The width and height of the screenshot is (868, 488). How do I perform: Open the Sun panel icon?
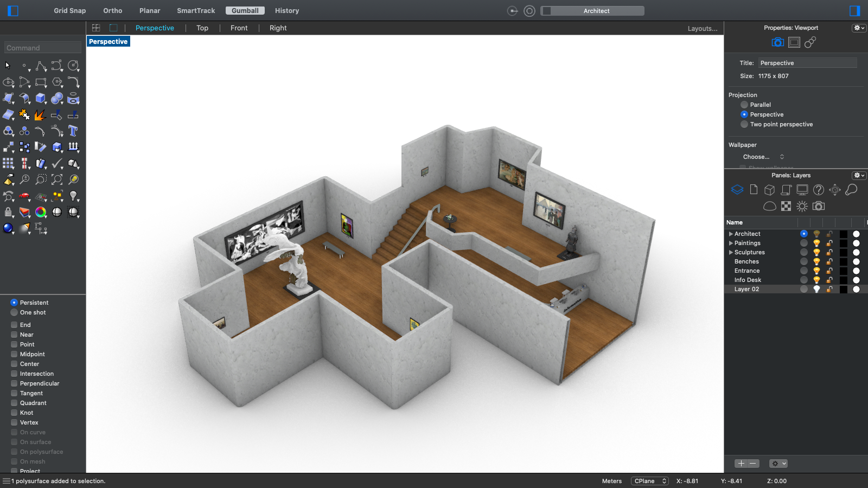802,206
